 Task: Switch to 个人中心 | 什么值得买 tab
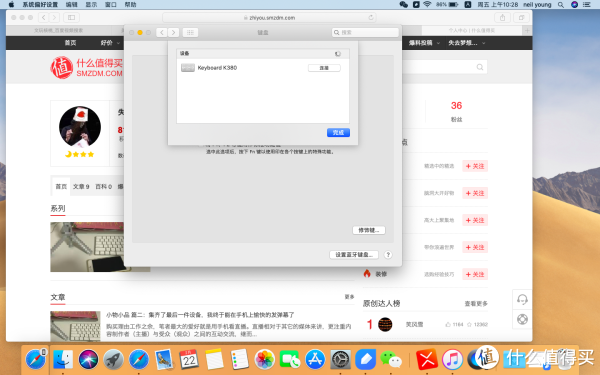[x=472, y=30]
